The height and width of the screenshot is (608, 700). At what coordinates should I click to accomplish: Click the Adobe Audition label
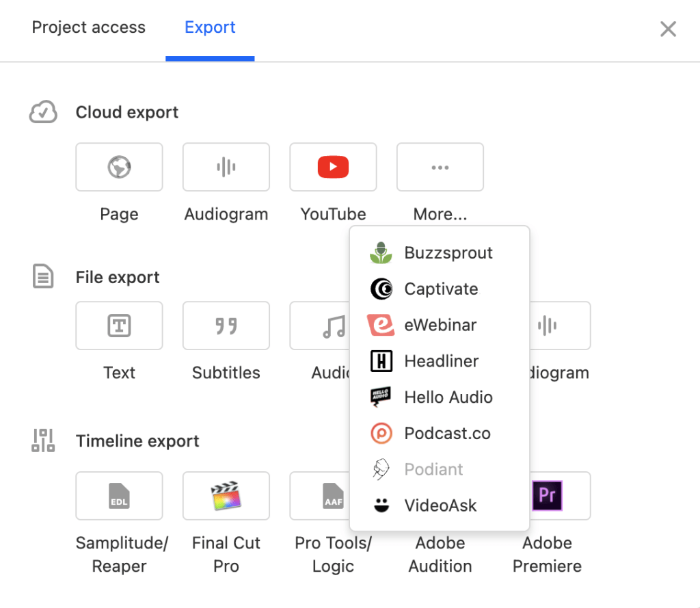(440, 555)
